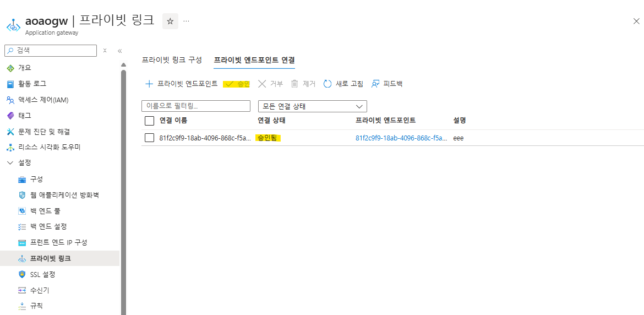Check the 81f2c9f9 connection row checkbox
Screen dimensions: 644x315
click(150, 138)
